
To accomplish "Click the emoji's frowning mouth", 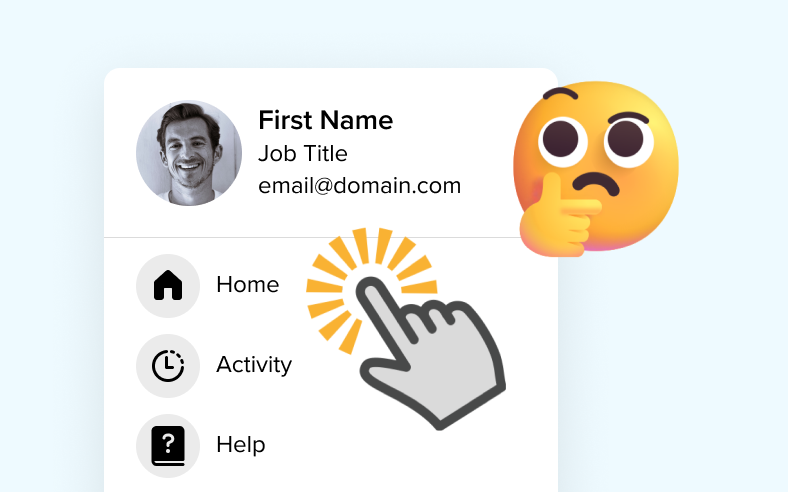I will pos(597,184).
